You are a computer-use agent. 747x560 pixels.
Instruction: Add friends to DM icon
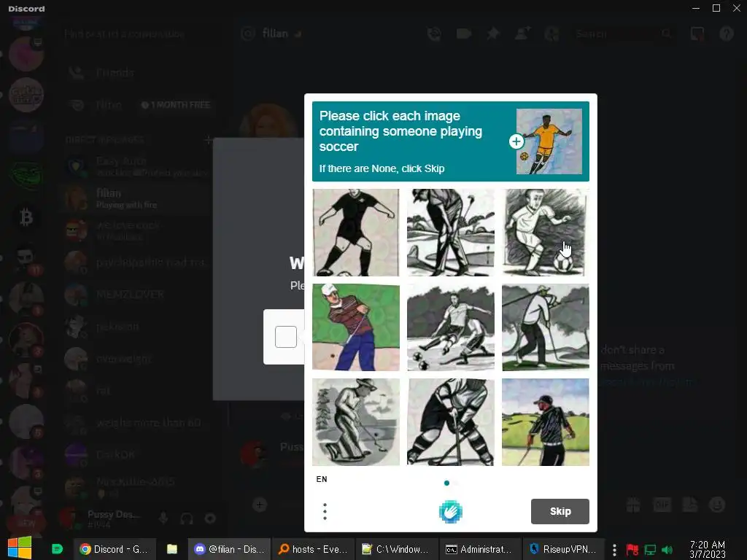(x=522, y=34)
